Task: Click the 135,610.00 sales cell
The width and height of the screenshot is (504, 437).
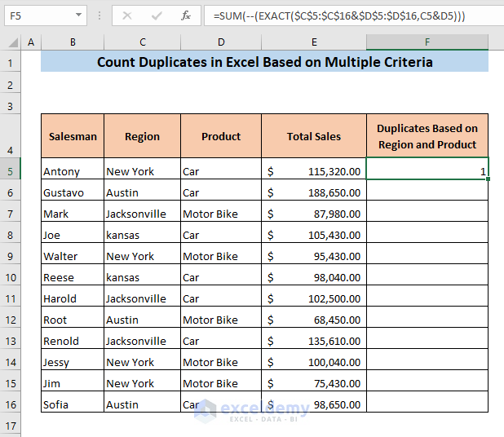Action: point(314,338)
